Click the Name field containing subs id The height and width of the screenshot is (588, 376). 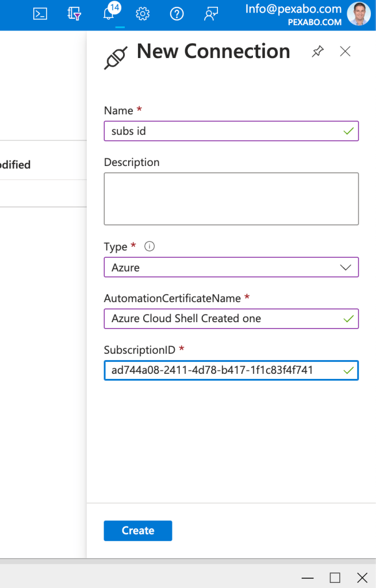pos(231,131)
